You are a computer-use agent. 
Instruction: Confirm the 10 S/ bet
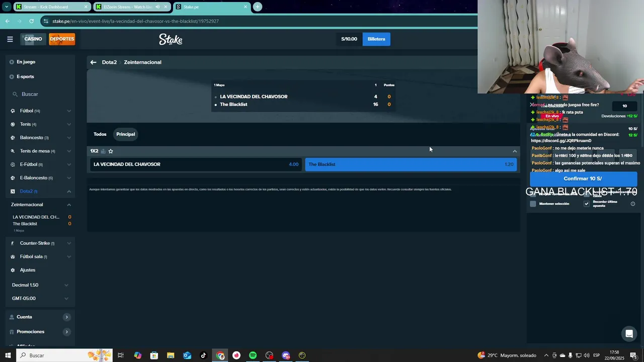tap(583, 178)
